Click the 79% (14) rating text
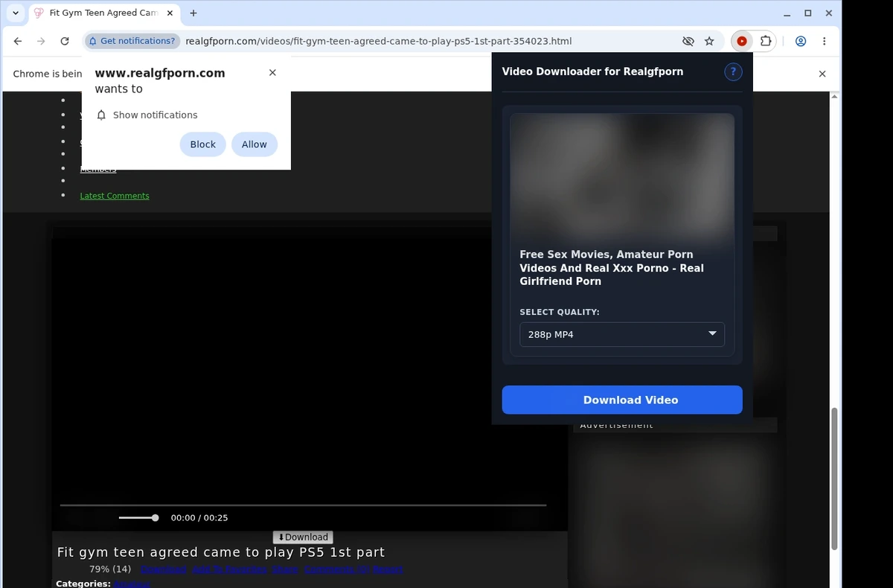 [110, 569]
